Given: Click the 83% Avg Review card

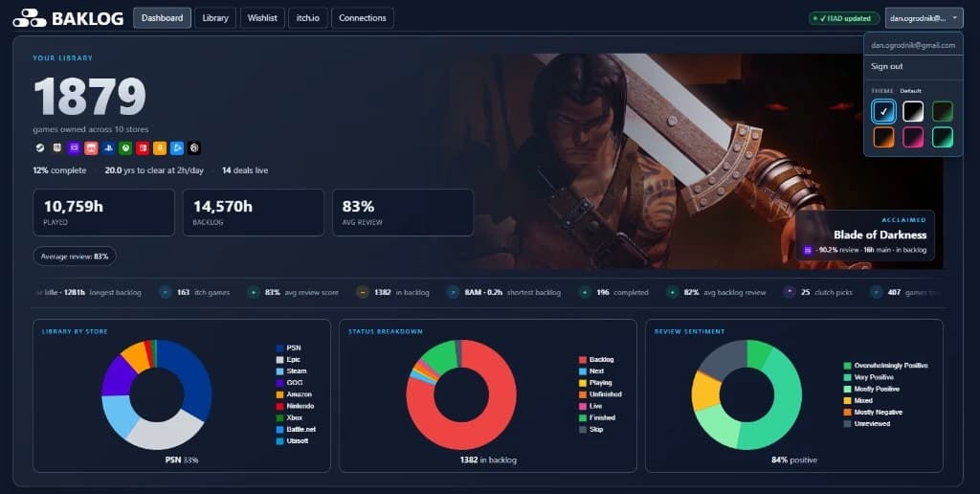Looking at the screenshot, I should pos(403,213).
